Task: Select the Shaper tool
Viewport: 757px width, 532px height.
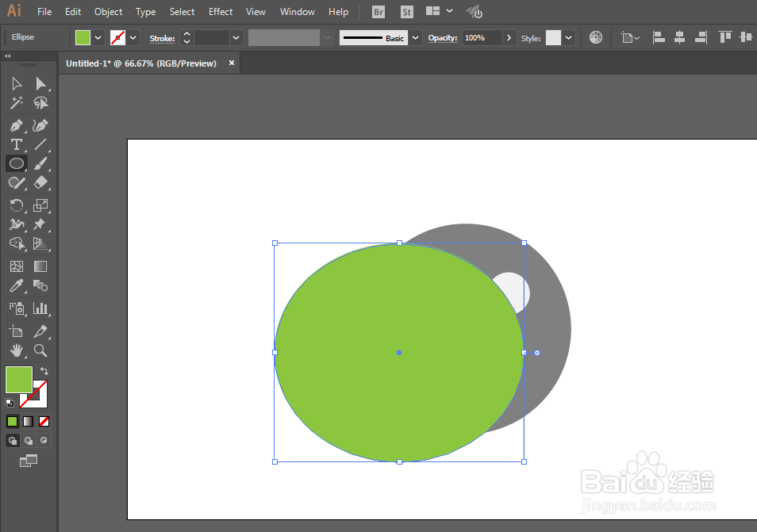Action: [x=17, y=183]
